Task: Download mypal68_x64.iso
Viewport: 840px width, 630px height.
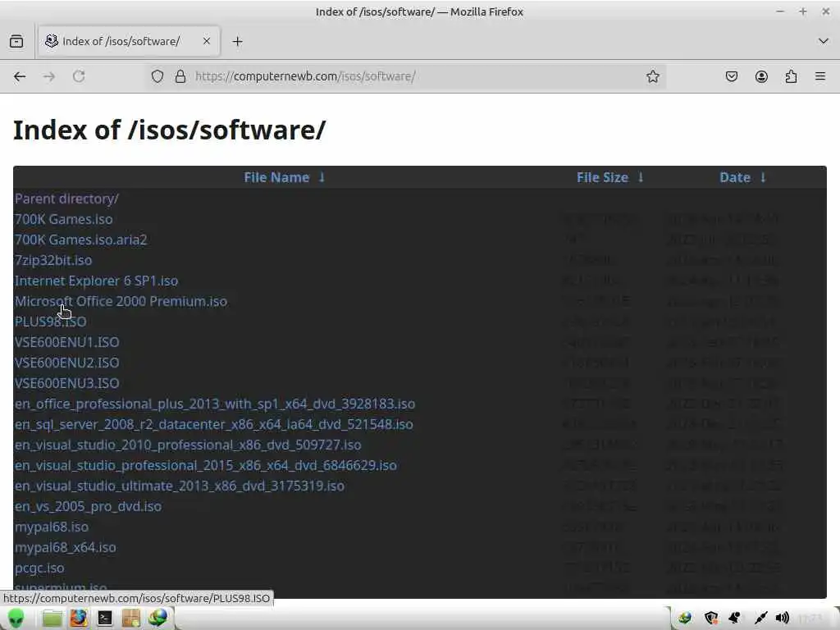Action: pyautogui.click(x=66, y=547)
